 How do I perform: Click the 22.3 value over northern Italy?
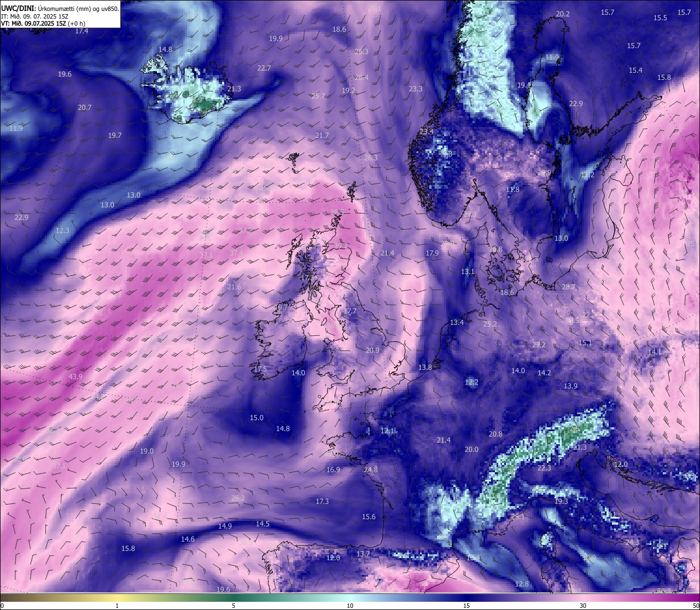click(544, 468)
